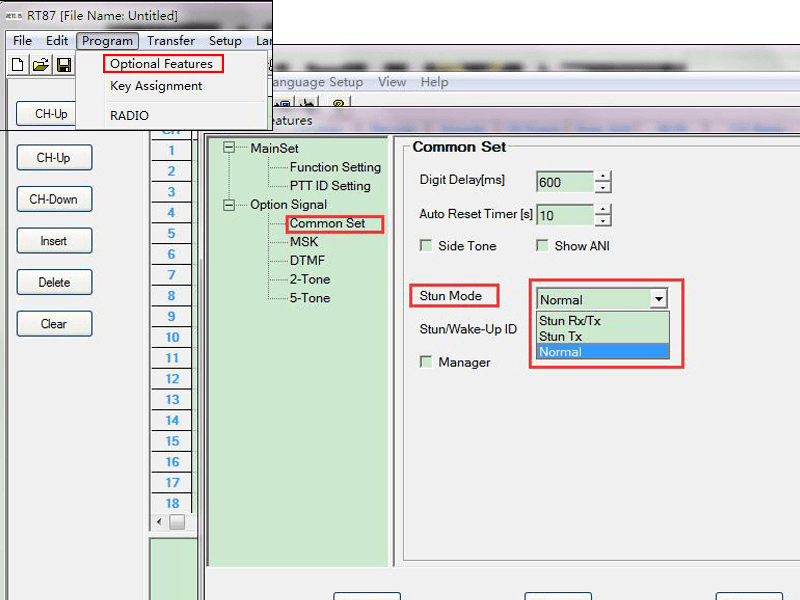The height and width of the screenshot is (600, 800).
Task: Click the channel list left scroll arrow
Action: [x=159, y=522]
